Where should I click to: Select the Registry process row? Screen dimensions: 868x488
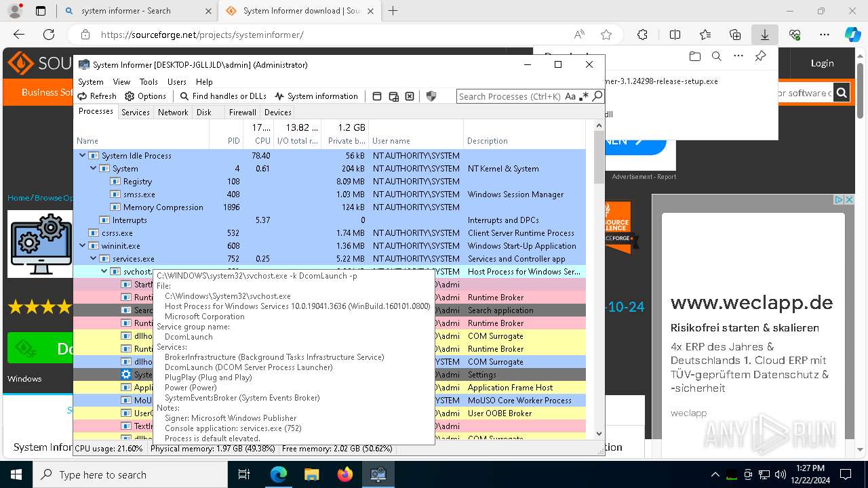coord(330,181)
